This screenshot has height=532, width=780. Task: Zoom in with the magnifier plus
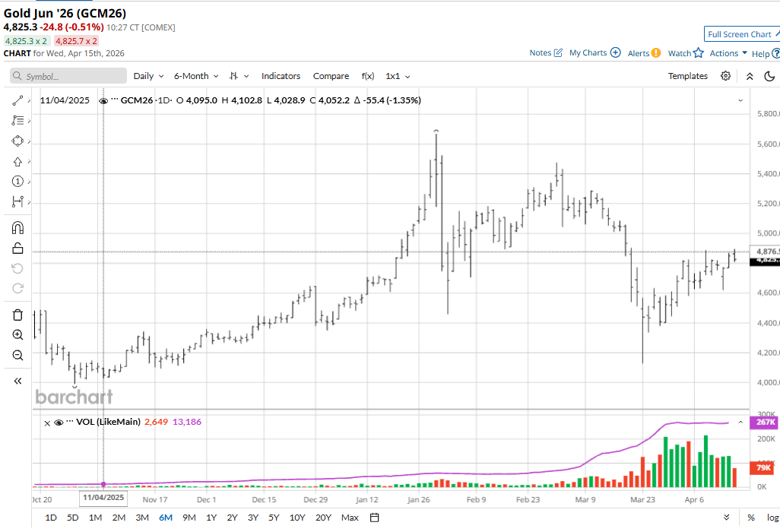coord(17,334)
